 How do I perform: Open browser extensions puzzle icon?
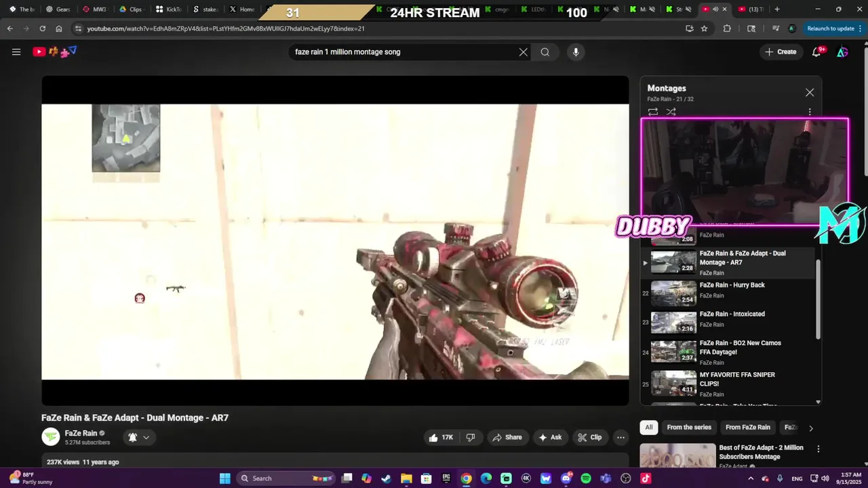pyautogui.click(x=727, y=28)
